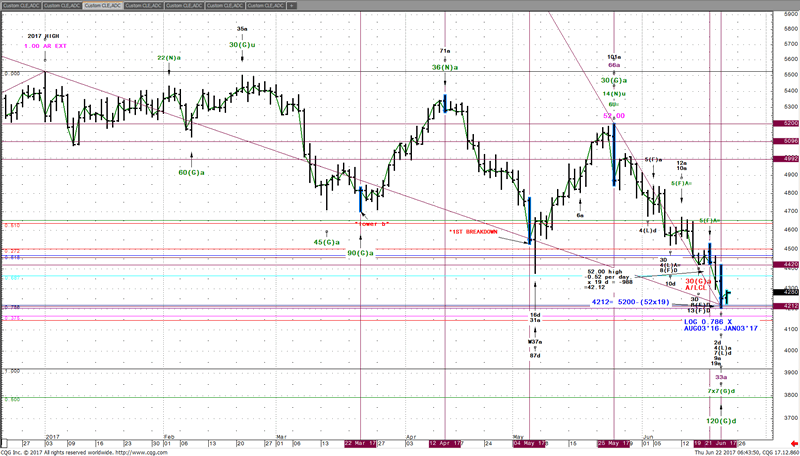Click the 'W37a' annotation below May
This screenshot has height=456, width=800.
(535, 341)
